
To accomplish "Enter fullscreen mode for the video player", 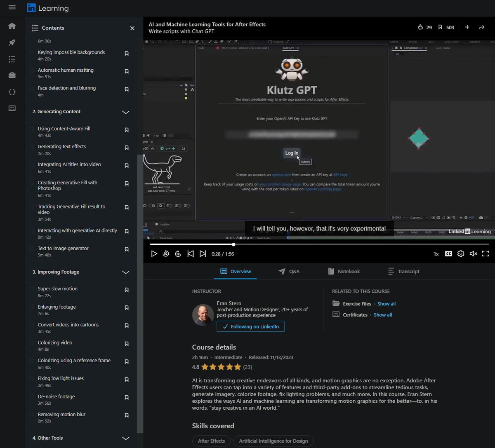I will coord(486,253).
